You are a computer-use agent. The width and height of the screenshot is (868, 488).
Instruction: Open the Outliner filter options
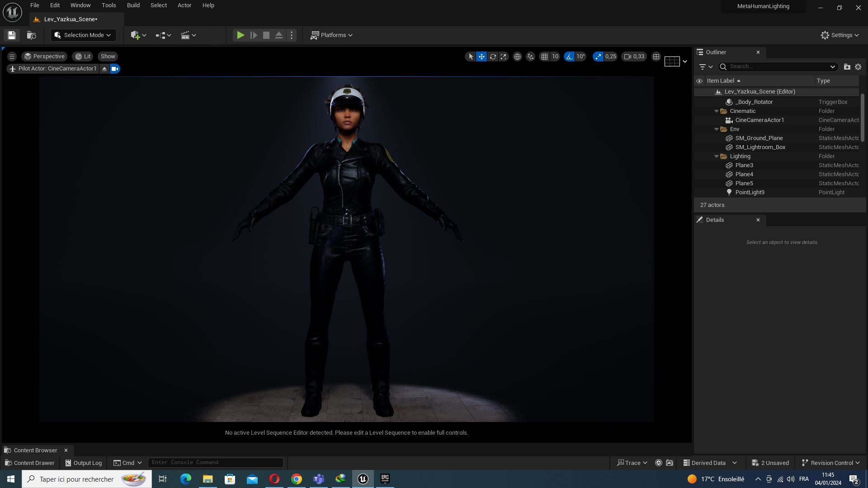tap(705, 66)
